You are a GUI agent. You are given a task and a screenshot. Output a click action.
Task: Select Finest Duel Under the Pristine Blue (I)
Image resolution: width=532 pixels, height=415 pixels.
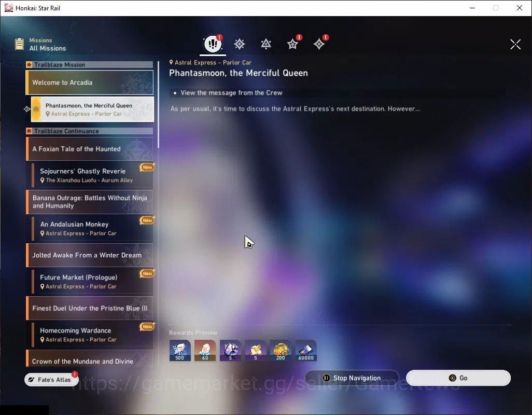tap(90, 308)
